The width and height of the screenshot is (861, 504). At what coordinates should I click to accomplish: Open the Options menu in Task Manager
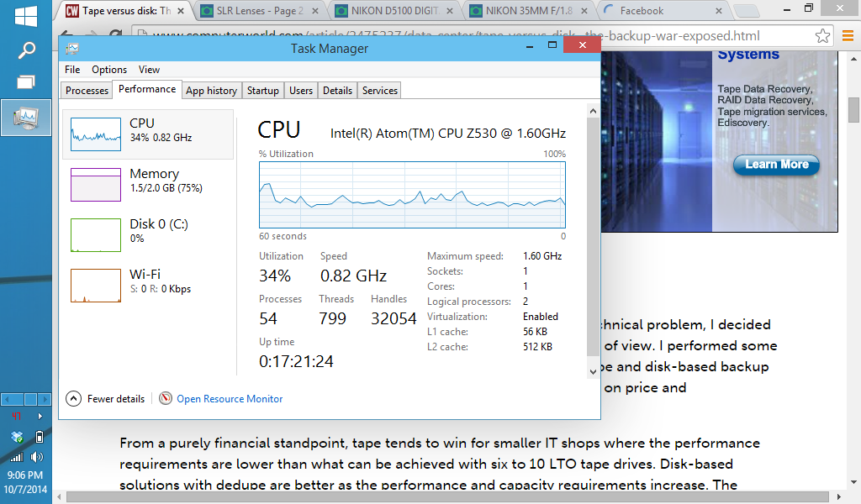pos(109,70)
